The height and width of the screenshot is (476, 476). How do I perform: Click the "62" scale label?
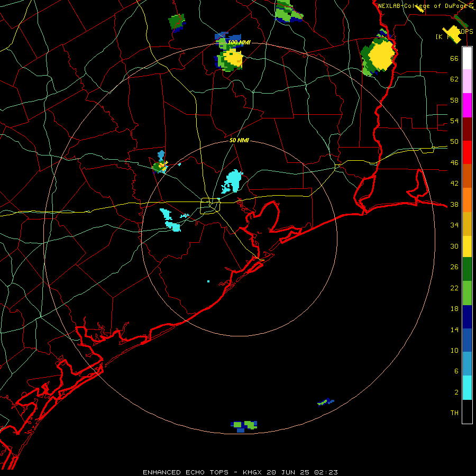point(454,79)
